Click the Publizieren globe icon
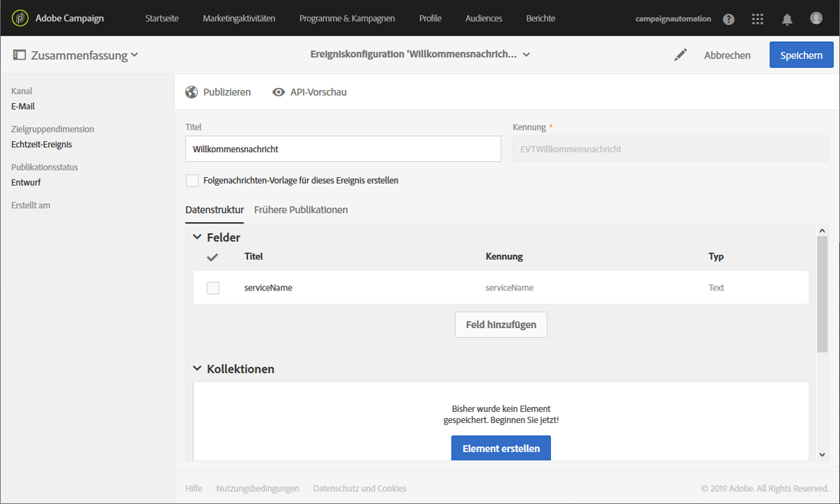The height and width of the screenshot is (504, 840). click(192, 92)
